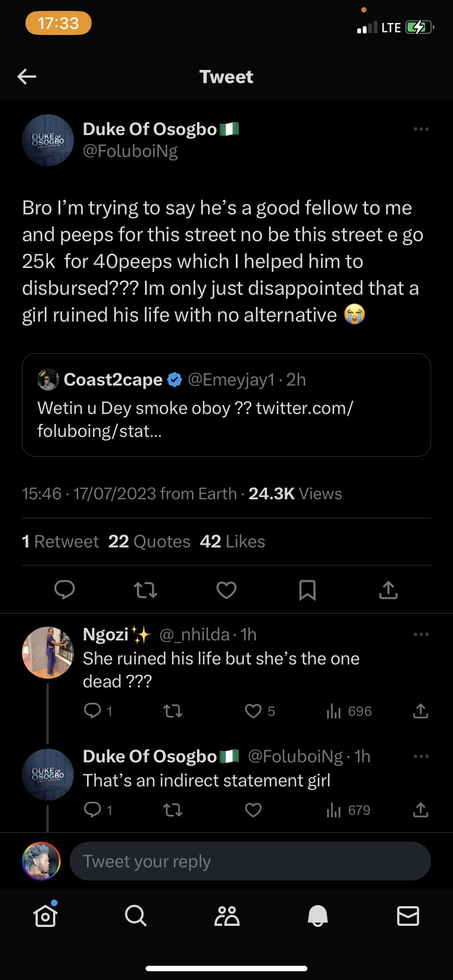Viewport: 453px width, 980px height.
Task: Tap the back arrow icon
Action: (x=27, y=77)
